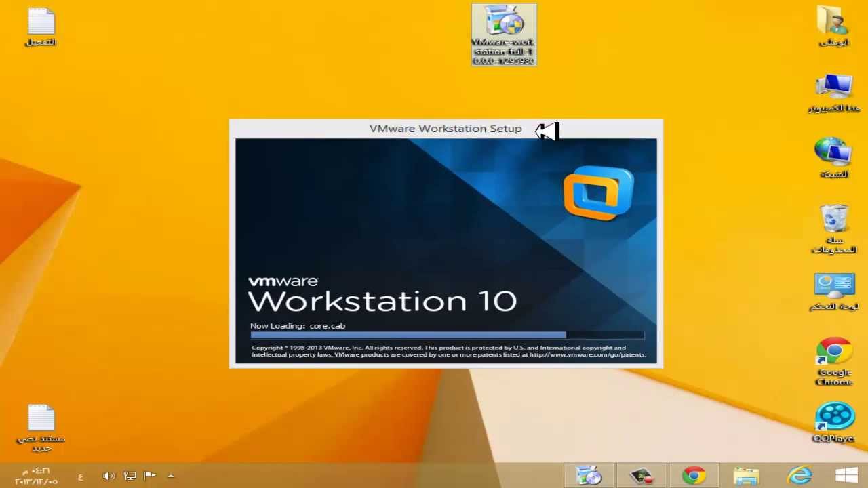Click the "Now Loading: core.cab" status text
The image size is (868, 488).
pyautogui.click(x=298, y=326)
